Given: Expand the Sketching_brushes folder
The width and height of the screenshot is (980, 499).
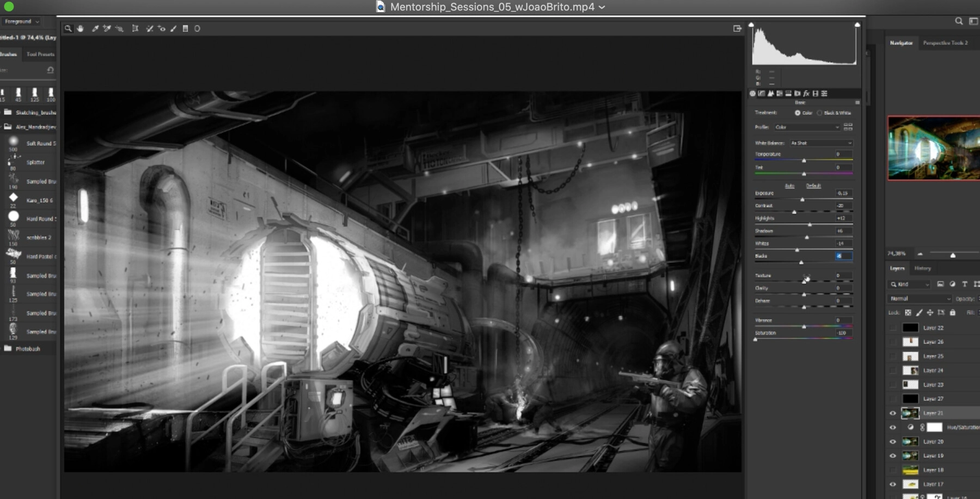Looking at the screenshot, I should (x=8, y=113).
